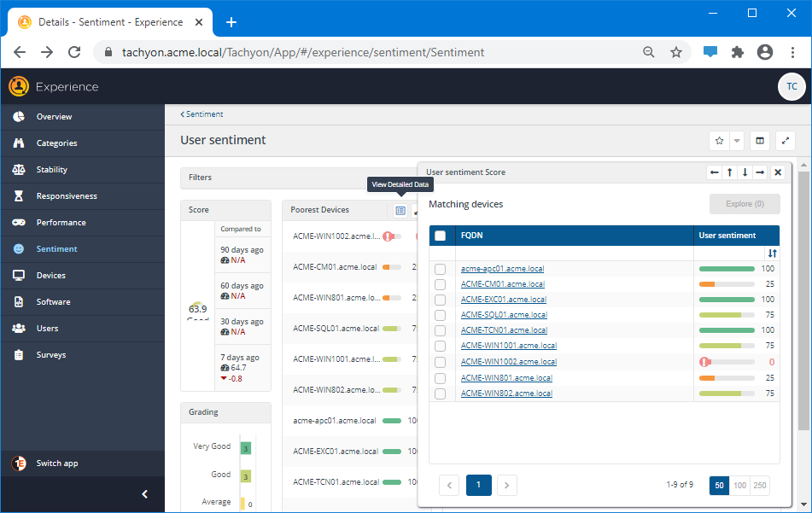The image size is (812, 513).
Task: Reload the page in browser
Action: pos(74,52)
